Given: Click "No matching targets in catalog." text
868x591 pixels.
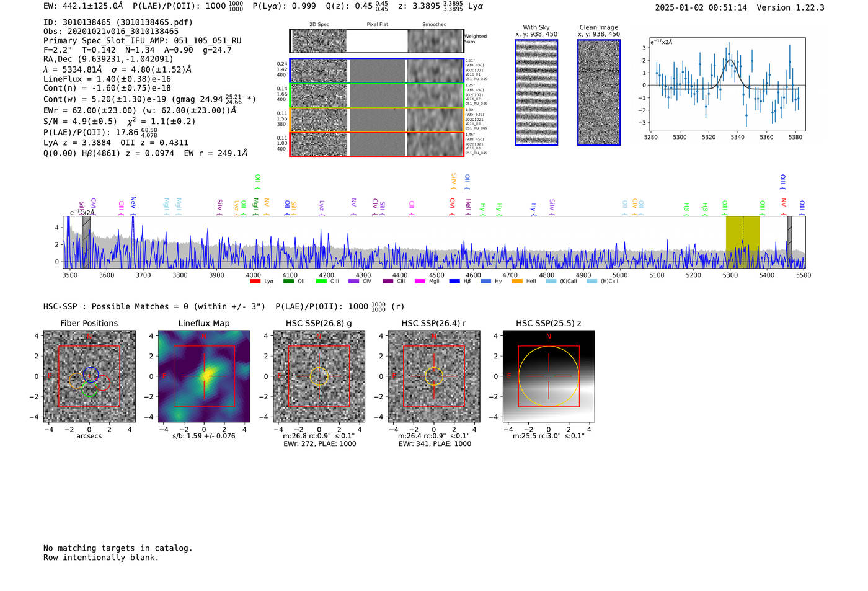Looking at the screenshot, I should coord(118,548).
